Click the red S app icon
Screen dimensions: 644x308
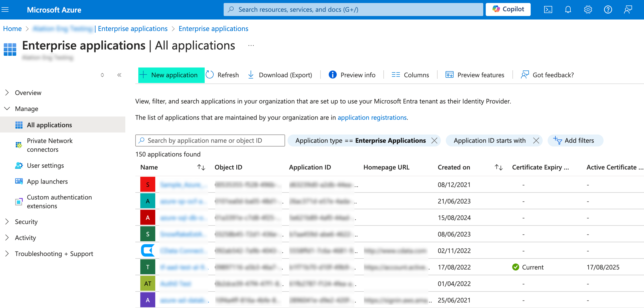[148, 184]
